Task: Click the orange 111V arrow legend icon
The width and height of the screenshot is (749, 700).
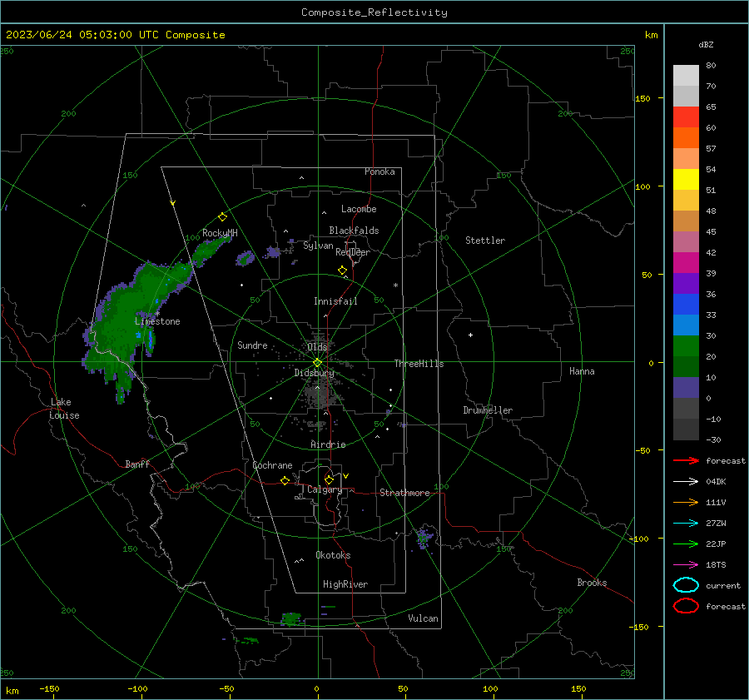Action: coord(686,502)
